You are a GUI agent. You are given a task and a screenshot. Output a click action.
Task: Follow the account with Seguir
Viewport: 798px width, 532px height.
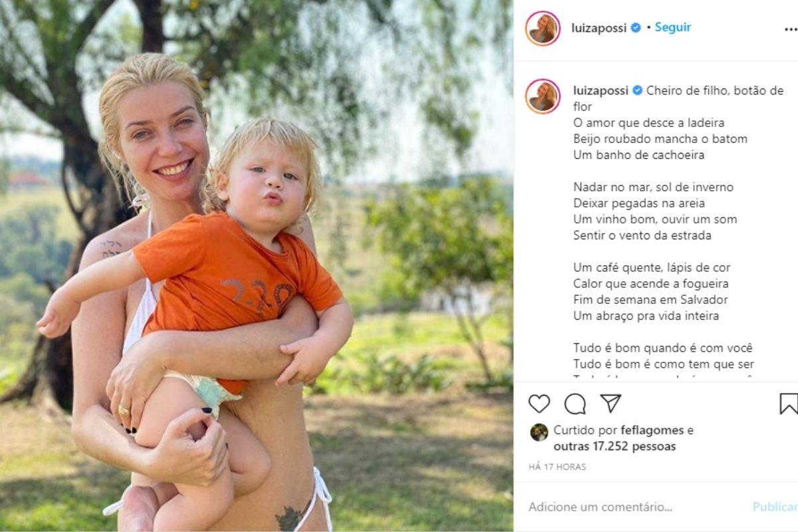coord(673,27)
